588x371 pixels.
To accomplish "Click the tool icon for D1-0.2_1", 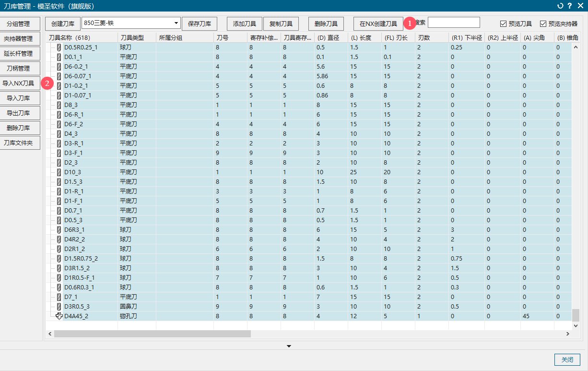I will coord(59,85).
